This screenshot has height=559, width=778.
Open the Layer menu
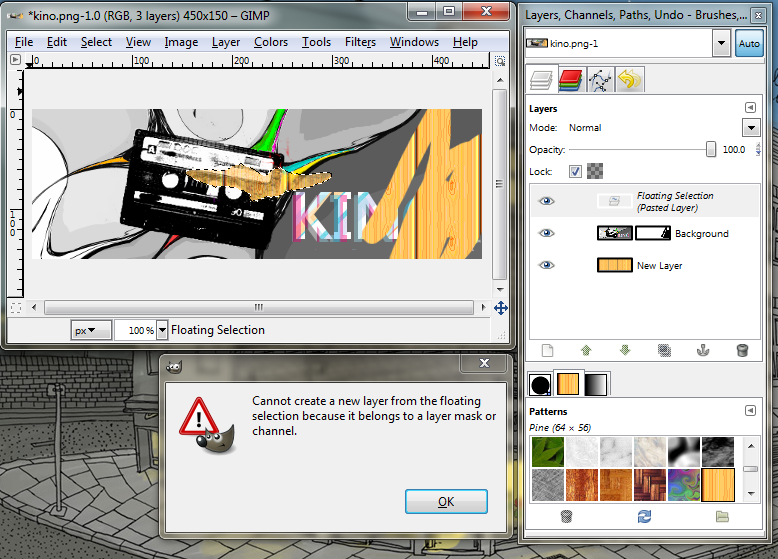tap(226, 42)
